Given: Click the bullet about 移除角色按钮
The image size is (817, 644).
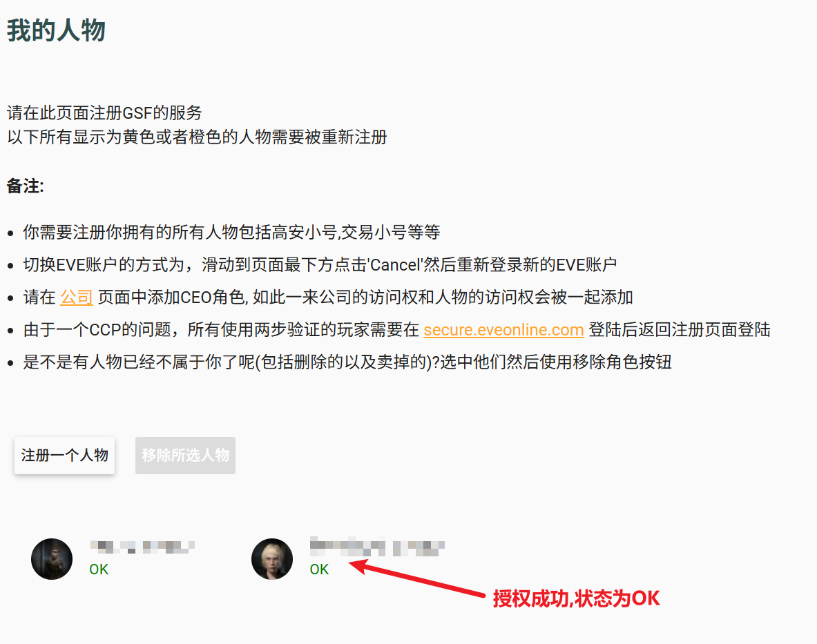Looking at the screenshot, I should pos(347,362).
